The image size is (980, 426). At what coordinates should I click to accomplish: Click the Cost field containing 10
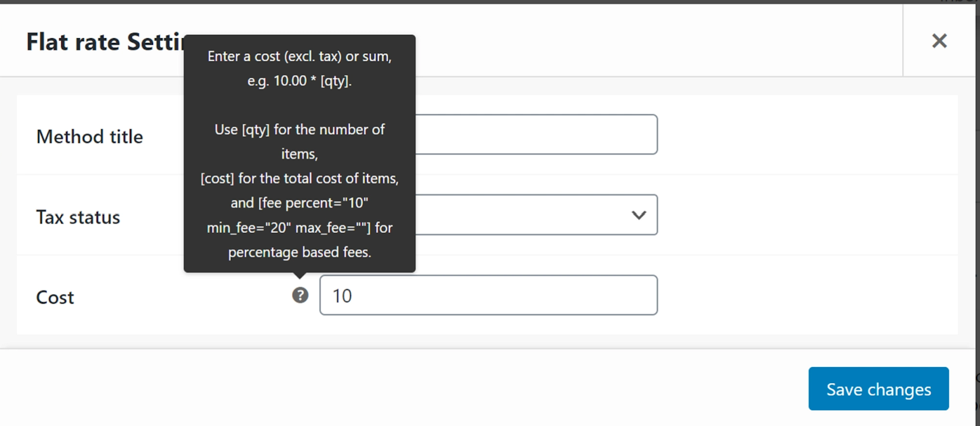(x=488, y=295)
